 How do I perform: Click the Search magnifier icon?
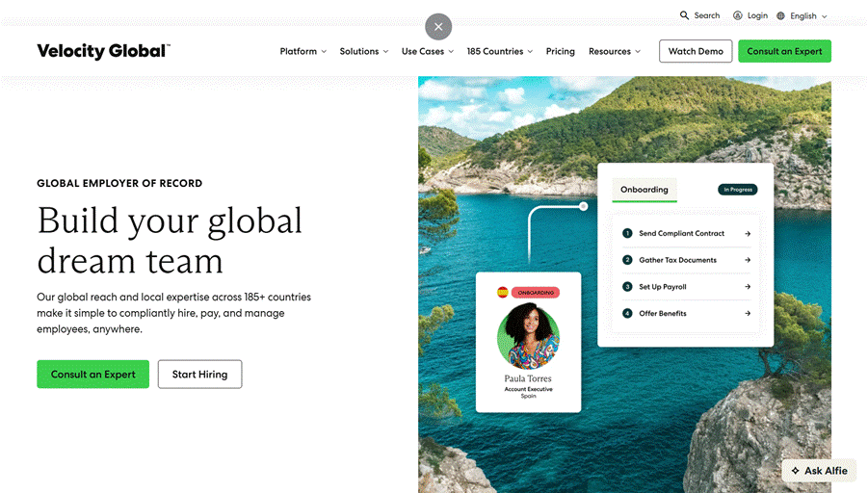[684, 15]
